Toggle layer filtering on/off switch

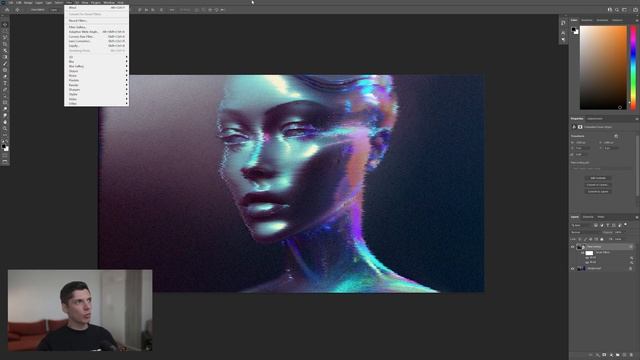(625, 224)
